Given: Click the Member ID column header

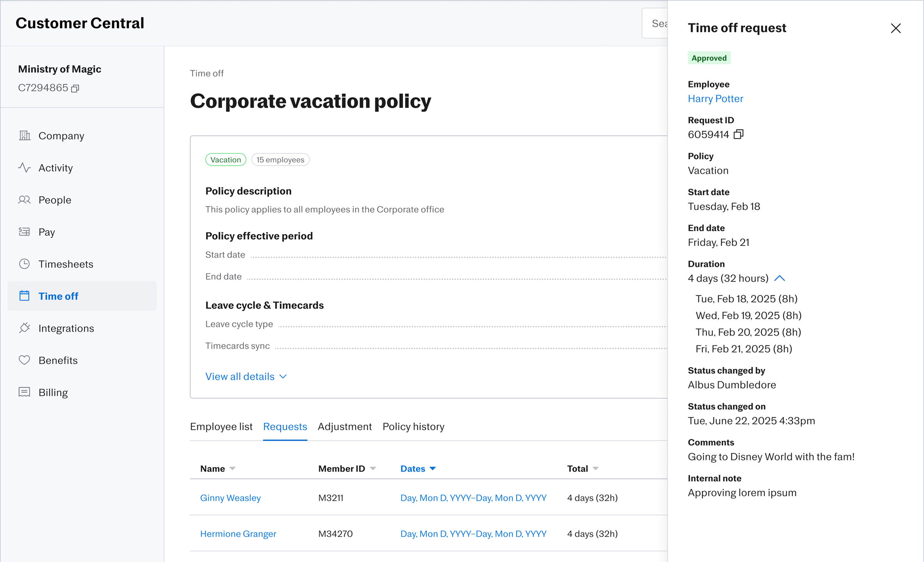Looking at the screenshot, I should tap(342, 469).
